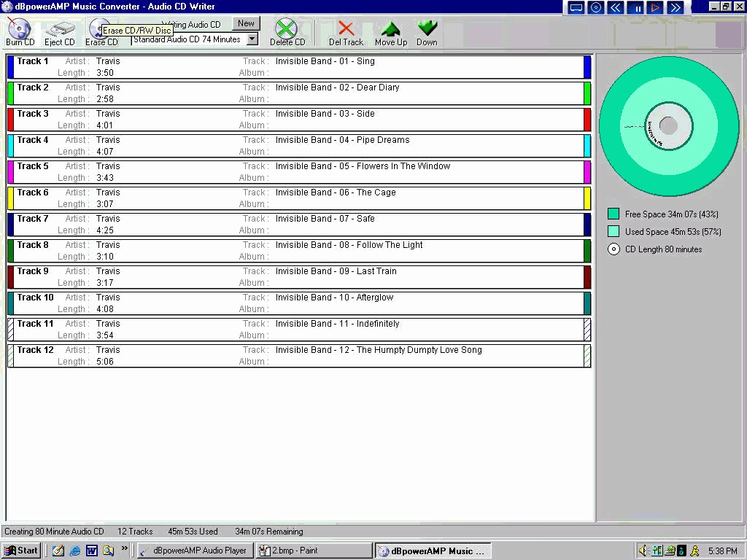This screenshot has height=560, width=747.
Task: Switch to dBpowerAMP Audio Player taskbar button
Action: click(196, 551)
